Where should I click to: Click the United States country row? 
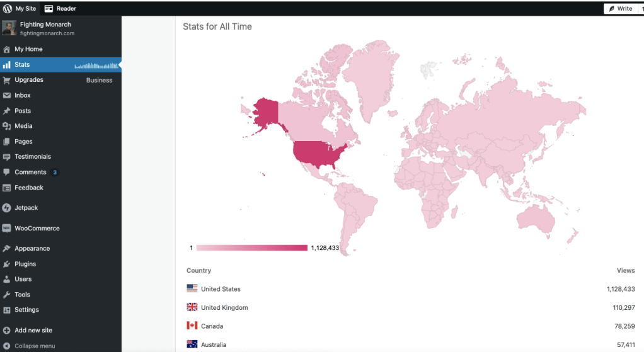tap(221, 289)
